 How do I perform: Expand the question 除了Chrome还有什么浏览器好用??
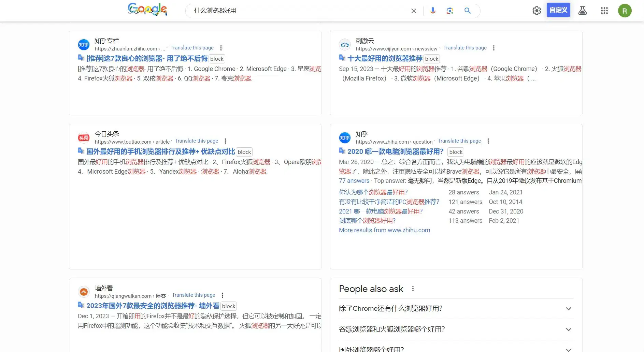tap(456, 309)
